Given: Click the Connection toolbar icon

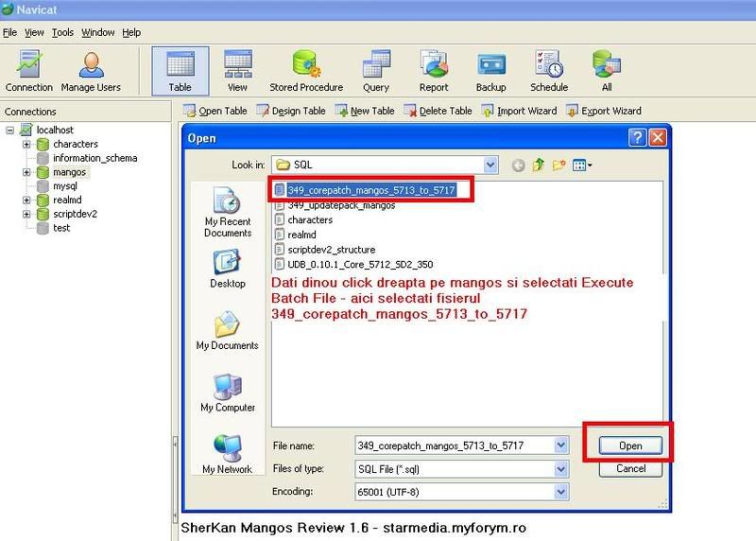Looking at the screenshot, I should pyautogui.click(x=29, y=71).
